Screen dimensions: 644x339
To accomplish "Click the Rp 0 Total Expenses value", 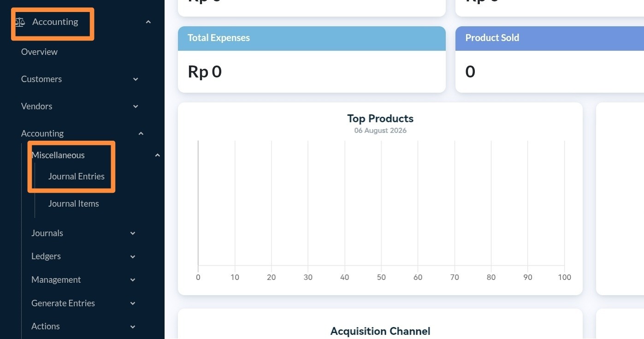I will coord(205,71).
